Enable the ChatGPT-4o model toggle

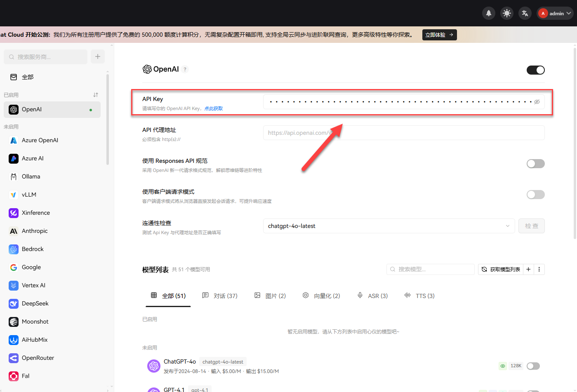click(533, 366)
